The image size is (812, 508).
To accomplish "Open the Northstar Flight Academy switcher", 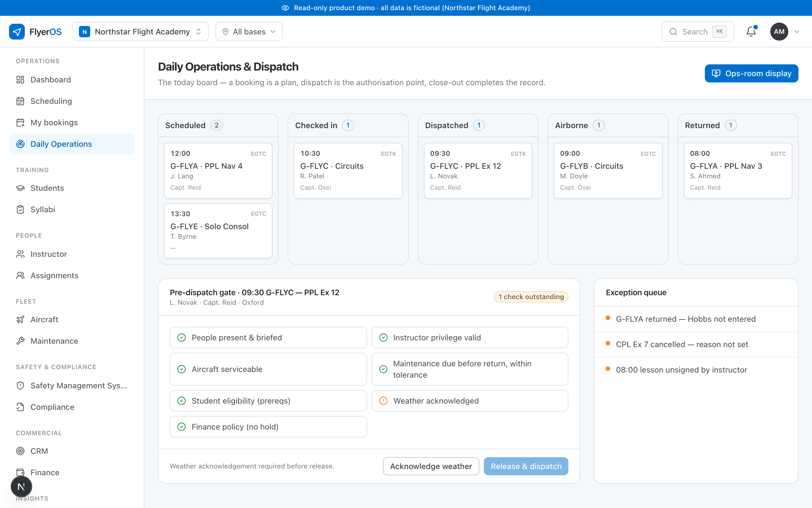I will tap(141, 32).
